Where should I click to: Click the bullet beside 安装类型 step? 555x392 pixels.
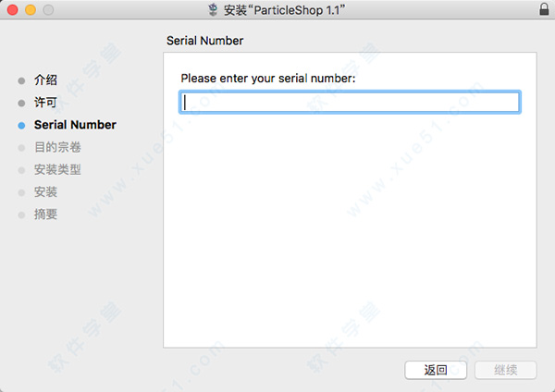[21, 170]
